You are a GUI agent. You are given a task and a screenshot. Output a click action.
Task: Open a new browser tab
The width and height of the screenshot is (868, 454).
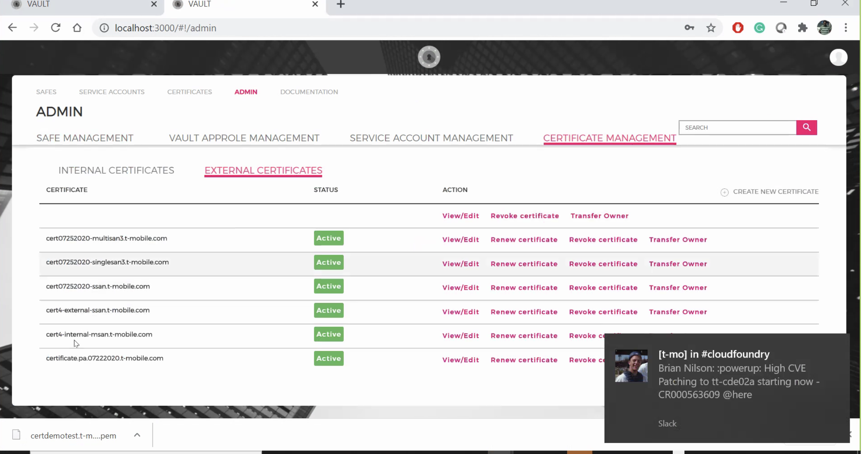[x=341, y=4]
